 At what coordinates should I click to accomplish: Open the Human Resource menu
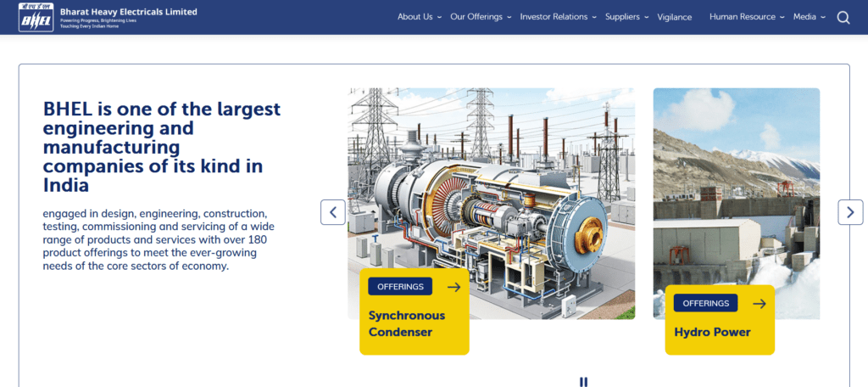point(746,17)
